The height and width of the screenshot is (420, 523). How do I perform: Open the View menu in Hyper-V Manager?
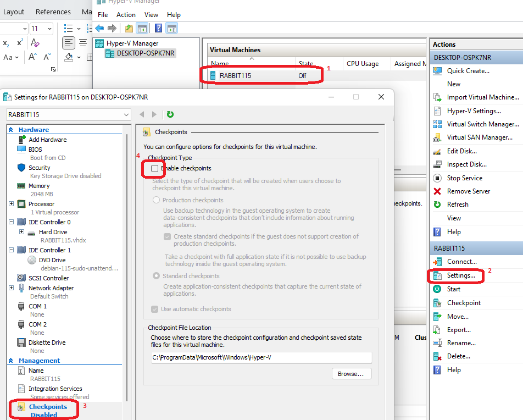click(151, 15)
